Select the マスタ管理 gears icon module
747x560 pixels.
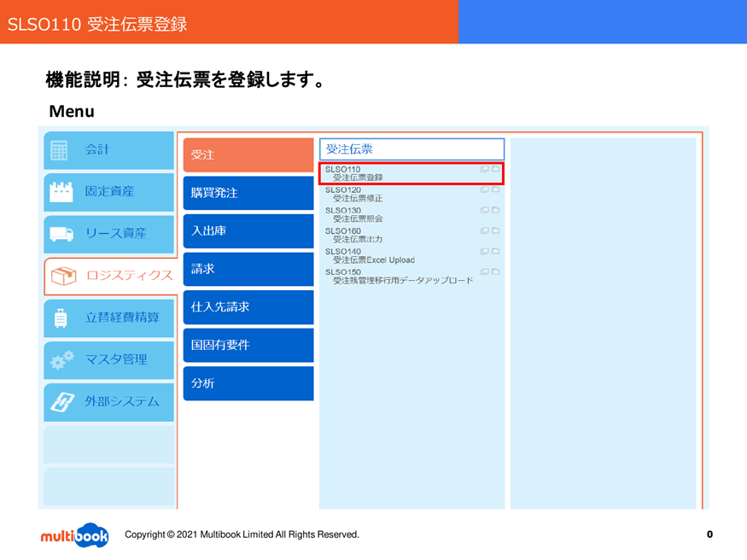click(x=108, y=359)
